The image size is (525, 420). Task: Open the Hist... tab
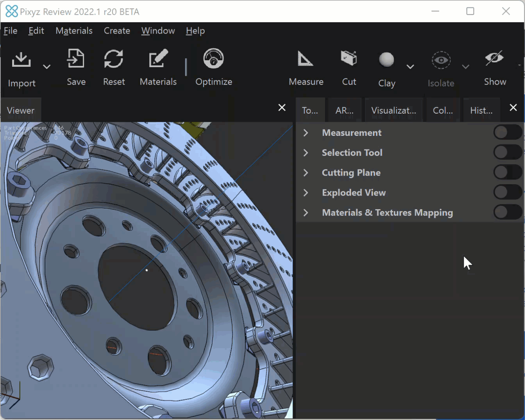(481, 110)
